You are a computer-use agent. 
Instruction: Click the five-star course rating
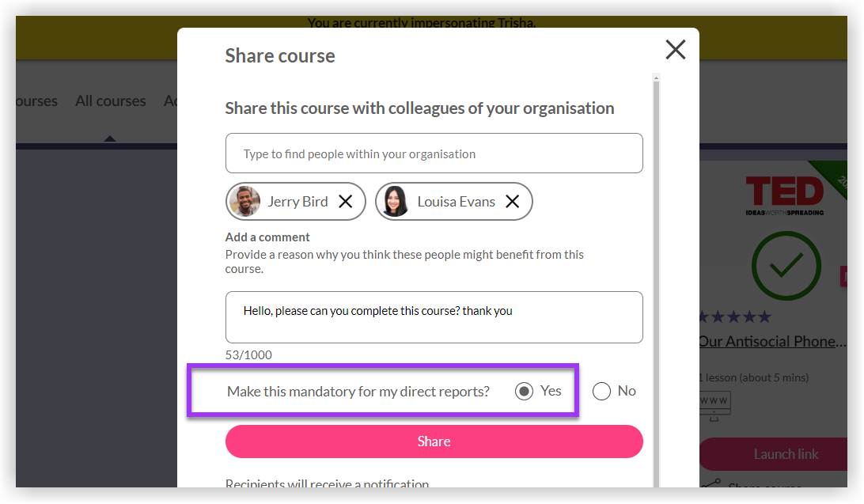(x=735, y=317)
